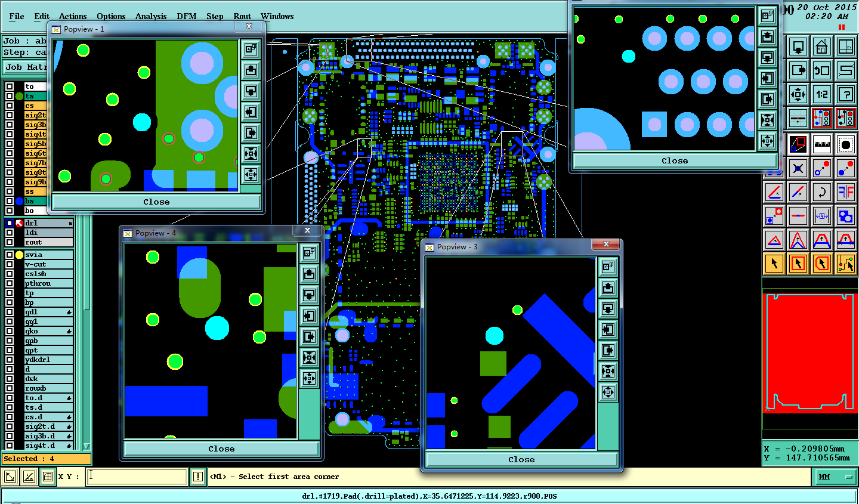This screenshot has height=504, width=859.
Task: Open the Edit menu
Action: pos(42,16)
